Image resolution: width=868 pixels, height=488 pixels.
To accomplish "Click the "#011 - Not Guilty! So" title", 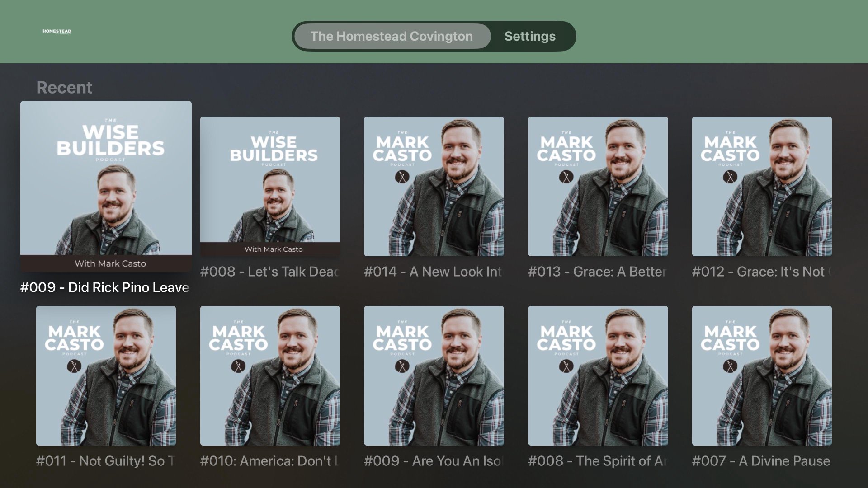I will click(105, 461).
